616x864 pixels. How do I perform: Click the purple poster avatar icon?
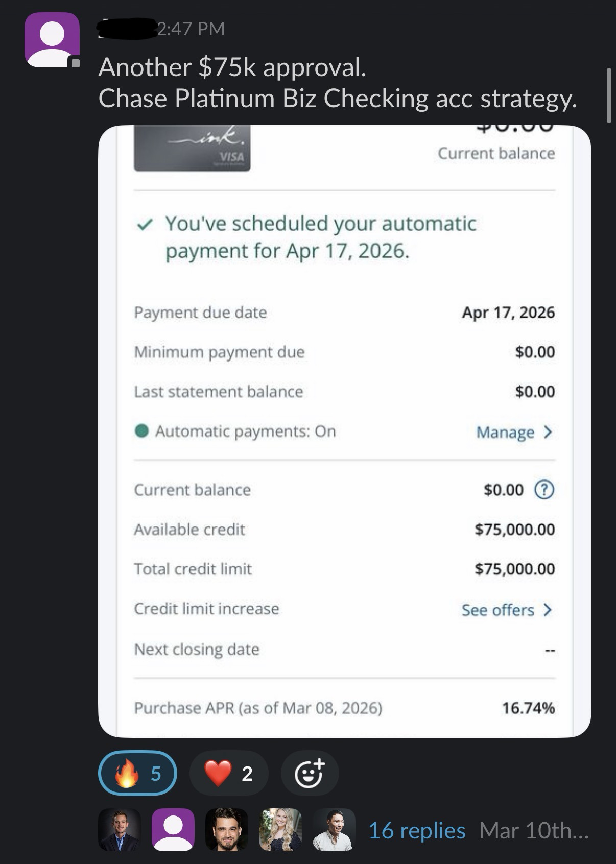[x=52, y=40]
